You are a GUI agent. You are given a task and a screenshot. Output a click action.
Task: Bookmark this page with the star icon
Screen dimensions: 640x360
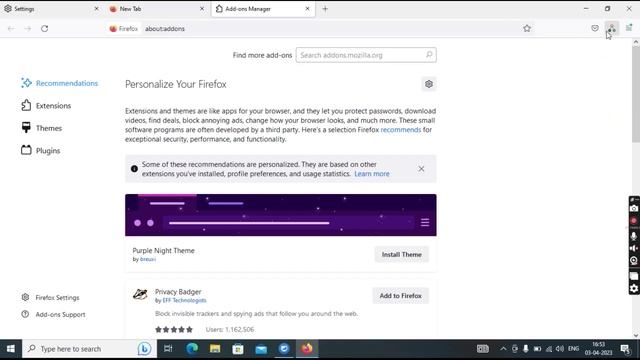click(527, 28)
